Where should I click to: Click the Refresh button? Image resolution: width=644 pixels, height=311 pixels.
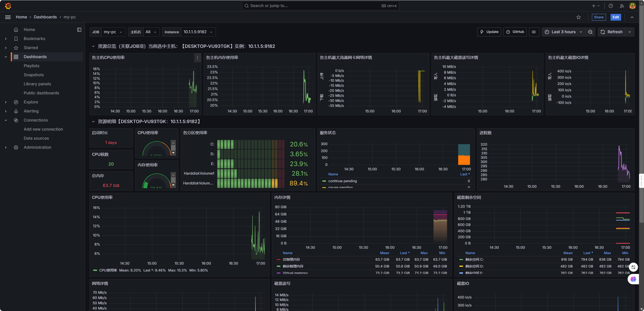pos(612,32)
